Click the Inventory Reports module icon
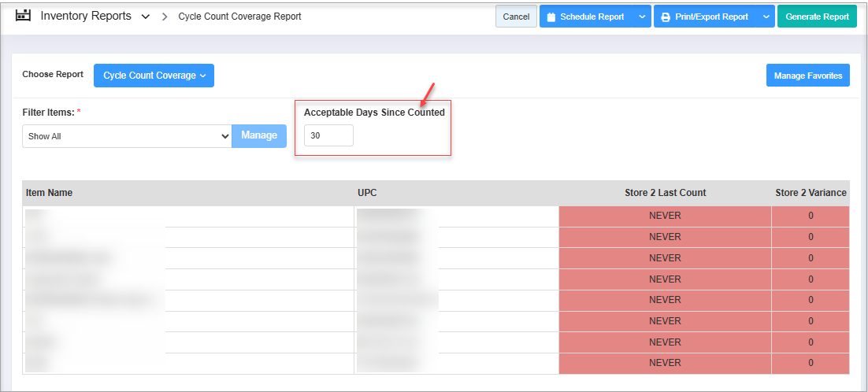The width and height of the screenshot is (868, 392). [x=24, y=16]
